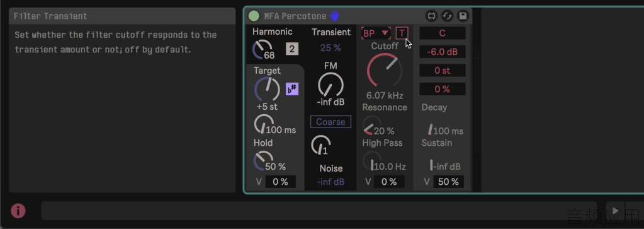Screen dimensions: 644x229
Task: Click the -6.0 dB value box
Action: click(x=443, y=52)
